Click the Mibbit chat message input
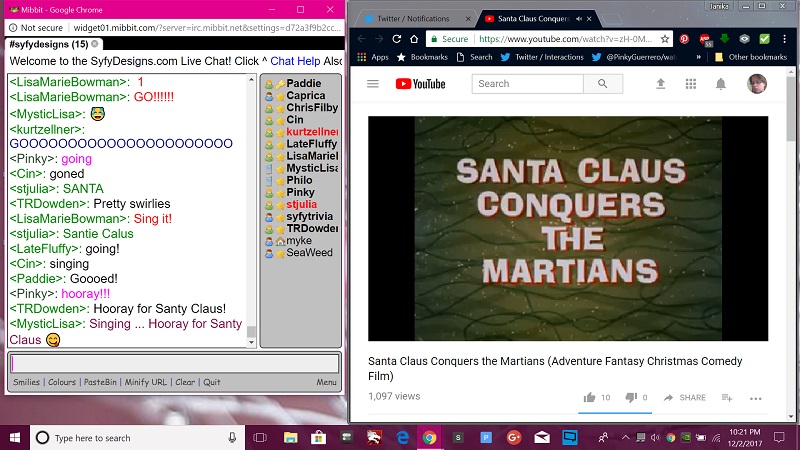 (174, 363)
